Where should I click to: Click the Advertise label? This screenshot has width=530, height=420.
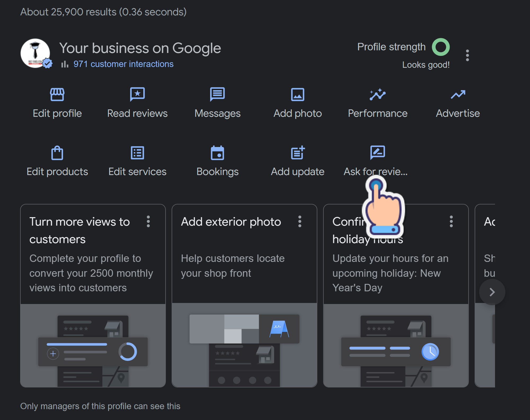pyautogui.click(x=458, y=113)
